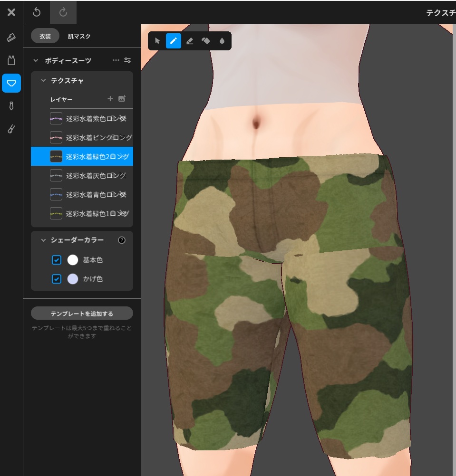Image resolution: width=456 pixels, height=476 pixels.
Task: Uncheck the かげ色 shader color option
Action: click(x=57, y=279)
